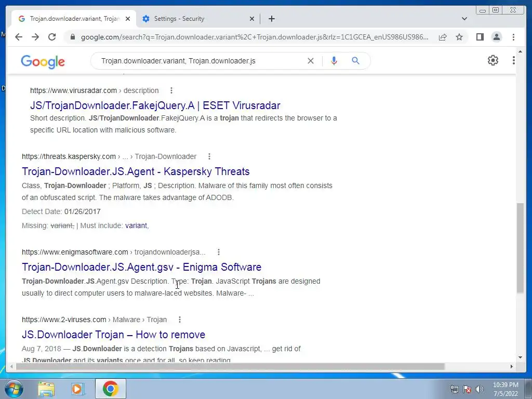Submit search with the magnifier icon
The image size is (532, 399).
pos(355,61)
